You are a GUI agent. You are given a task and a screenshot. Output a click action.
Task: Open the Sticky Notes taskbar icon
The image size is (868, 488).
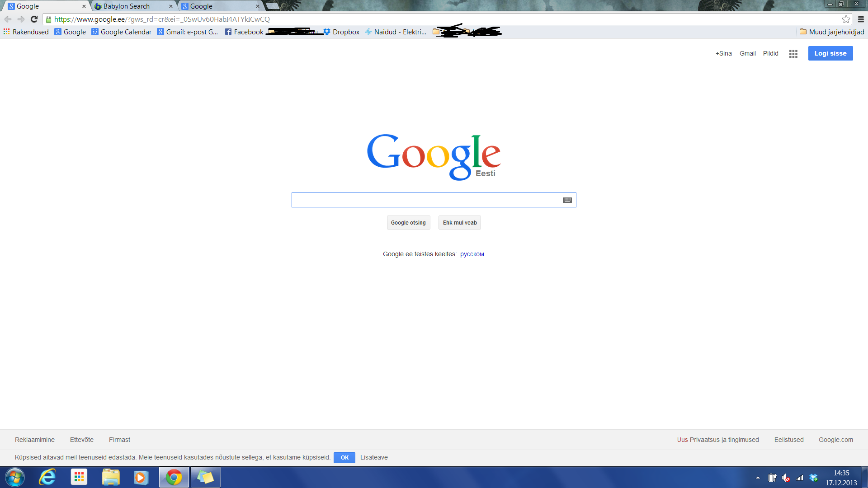tap(205, 477)
